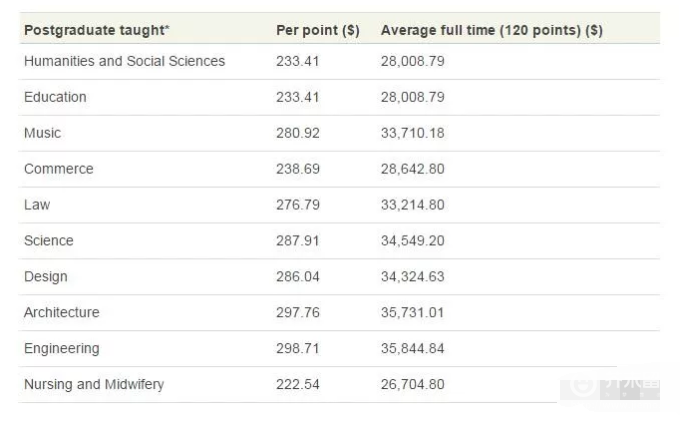The width and height of the screenshot is (688, 421).
Task: Select the Engineering row label
Action: tap(62, 348)
